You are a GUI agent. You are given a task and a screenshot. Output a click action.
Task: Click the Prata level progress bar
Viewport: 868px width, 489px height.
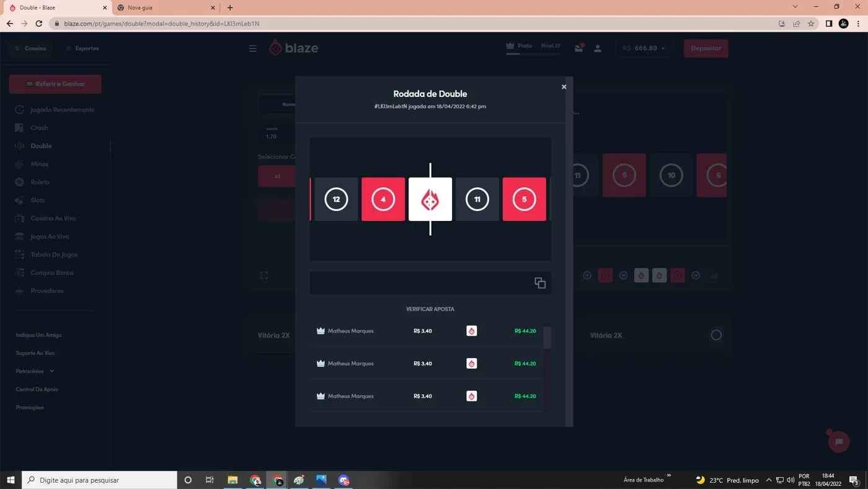tap(533, 54)
